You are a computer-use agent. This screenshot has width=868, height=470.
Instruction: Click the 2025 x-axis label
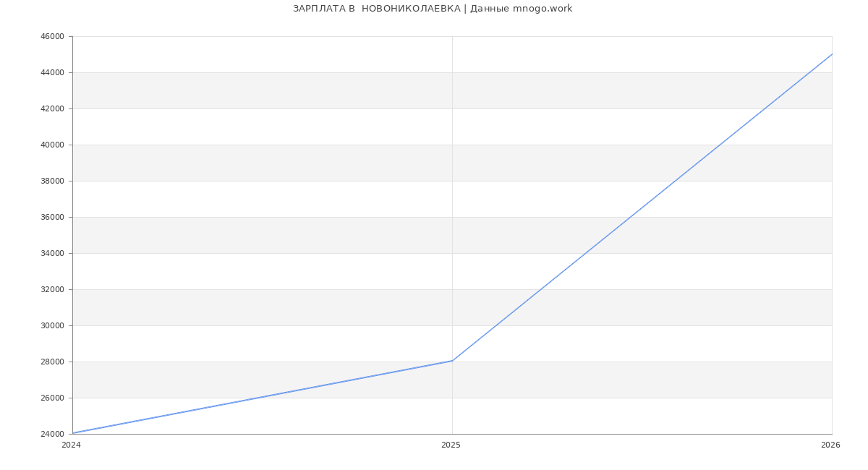point(451,445)
